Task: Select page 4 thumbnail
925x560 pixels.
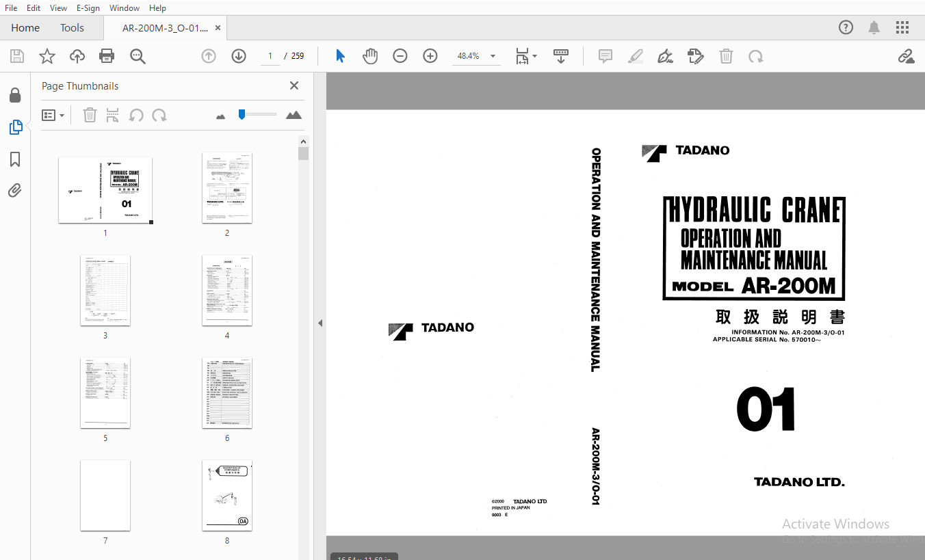Action: pyautogui.click(x=227, y=291)
